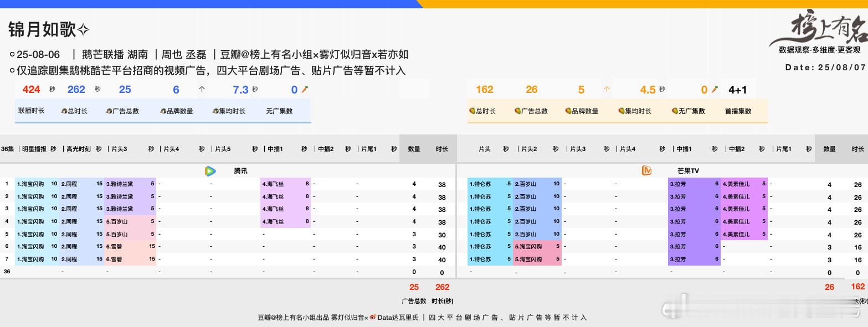Click the Tencent Video logo icon
Image resolution: width=868 pixels, height=327 pixels.
point(210,171)
